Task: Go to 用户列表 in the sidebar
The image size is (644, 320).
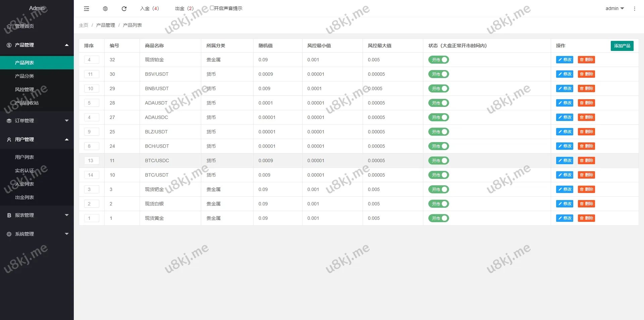Action: (x=24, y=157)
